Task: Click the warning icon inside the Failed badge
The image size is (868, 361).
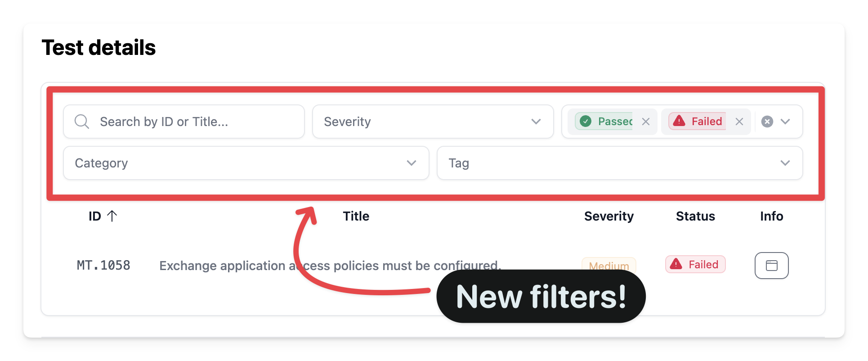Action: point(676,264)
